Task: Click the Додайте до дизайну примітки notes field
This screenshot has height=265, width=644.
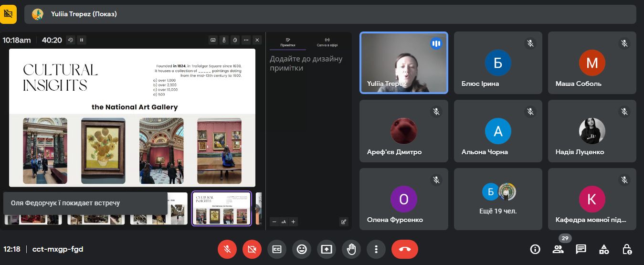Action: point(306,64)
